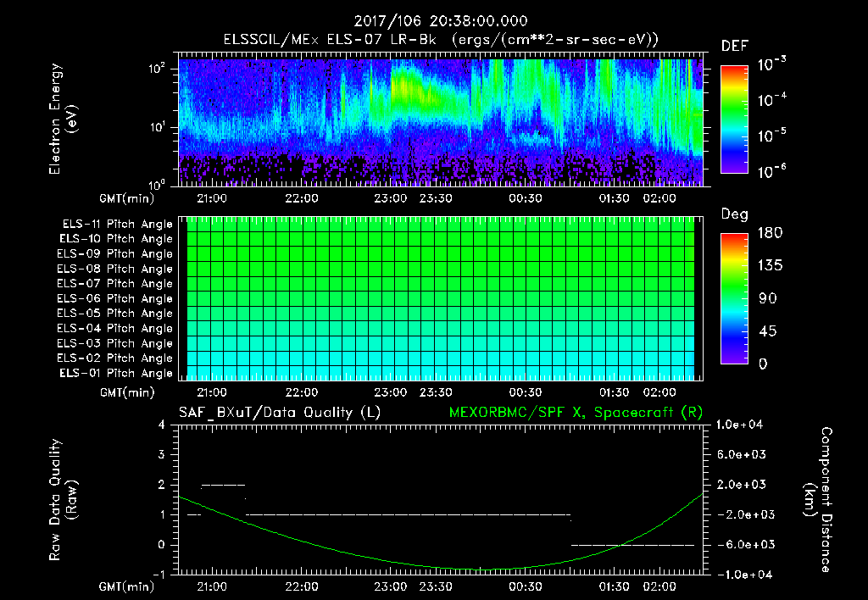Select GMT(min) label under the bottom panel
Viewport: 868px width, 600px height.
click(x=126, y=586)
